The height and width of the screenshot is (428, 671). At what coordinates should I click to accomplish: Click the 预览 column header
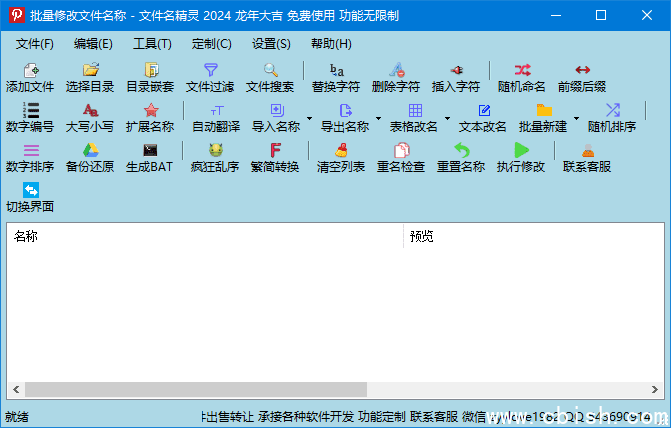(x=534, y=236)
